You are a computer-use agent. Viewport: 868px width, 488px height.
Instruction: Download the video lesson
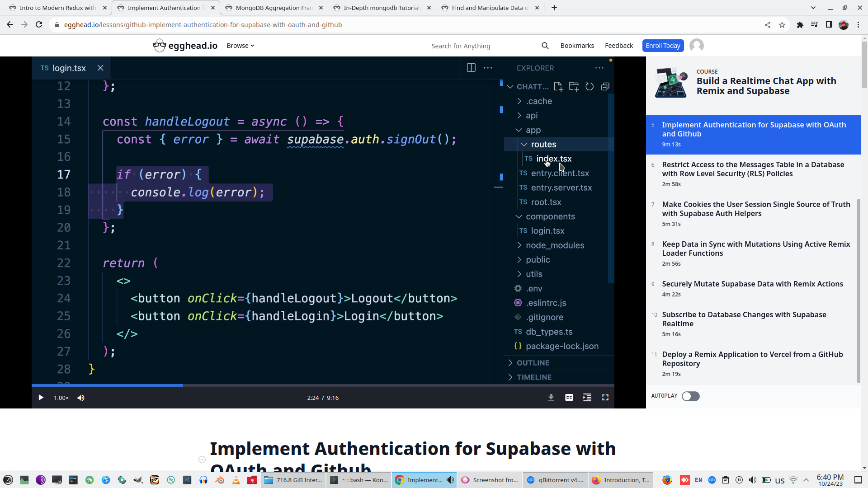point(551,398)
